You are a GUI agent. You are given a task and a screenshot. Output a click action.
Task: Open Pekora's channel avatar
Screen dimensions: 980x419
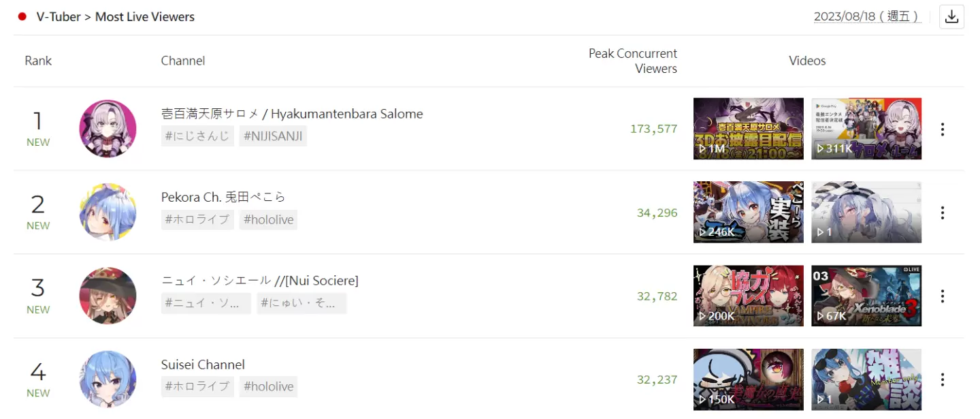coord(108,212)
